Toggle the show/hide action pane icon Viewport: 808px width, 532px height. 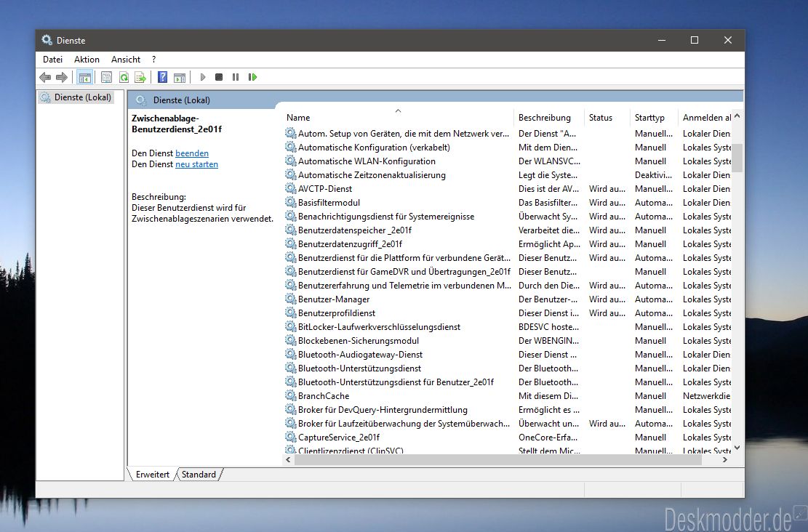[x=180, y=77]
